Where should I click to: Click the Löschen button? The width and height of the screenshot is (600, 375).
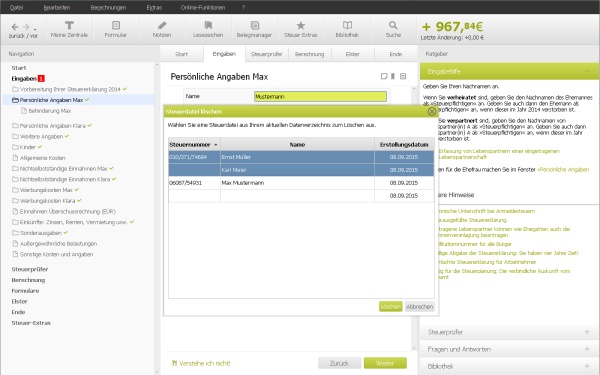pos(391,307)
